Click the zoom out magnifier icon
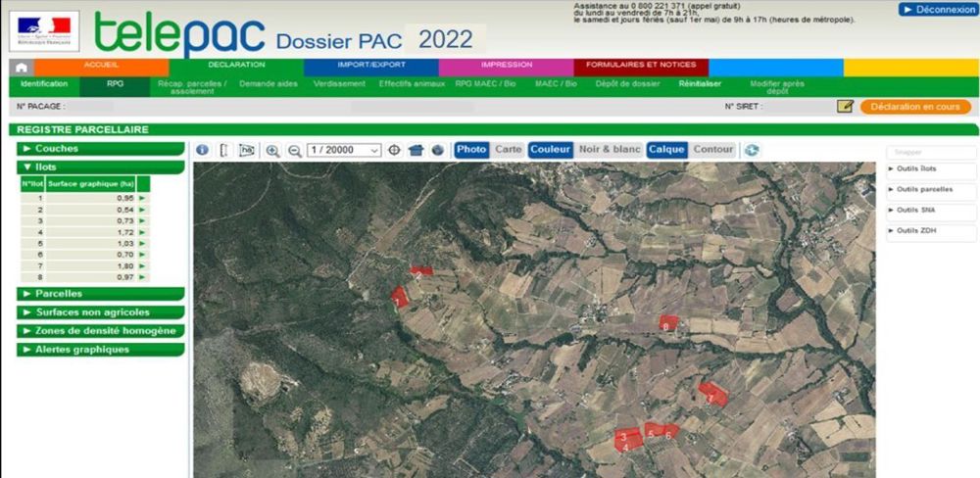980x478 pixels. 293,150
